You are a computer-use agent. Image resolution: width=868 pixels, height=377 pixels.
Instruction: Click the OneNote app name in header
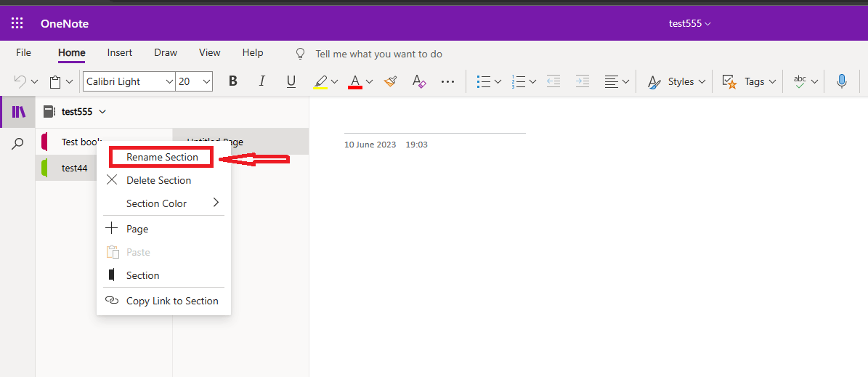(x=64, y=23)
